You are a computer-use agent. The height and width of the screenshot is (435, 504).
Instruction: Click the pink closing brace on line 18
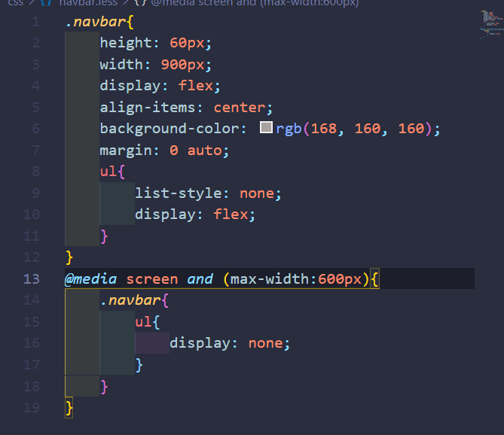click(x=104, y=387)
